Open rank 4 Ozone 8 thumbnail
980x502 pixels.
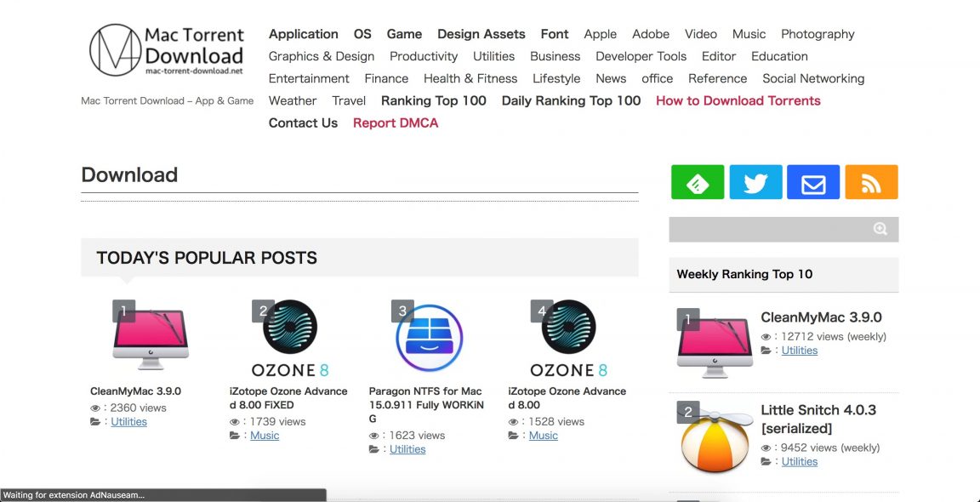click(x=569, y=338)
